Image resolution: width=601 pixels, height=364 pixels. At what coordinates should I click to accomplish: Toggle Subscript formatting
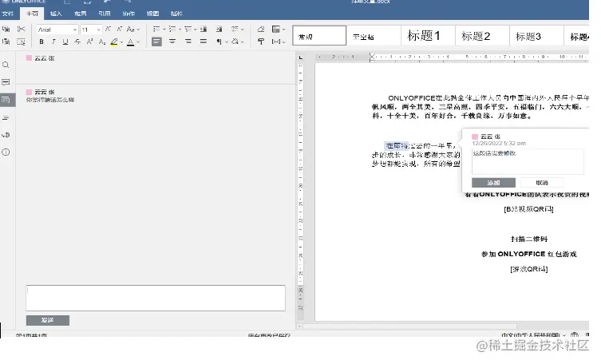(102, 42)
